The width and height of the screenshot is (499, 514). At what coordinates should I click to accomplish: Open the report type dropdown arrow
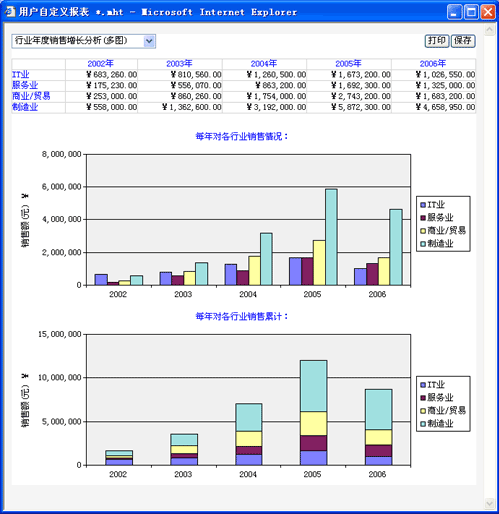pyautogui.click(x=149, y=41)
